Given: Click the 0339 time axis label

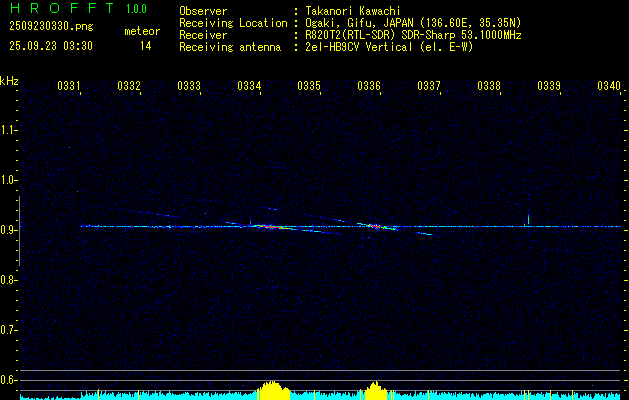Looking at the screenshot, I should pyautogui.click(x=549, y=85).
